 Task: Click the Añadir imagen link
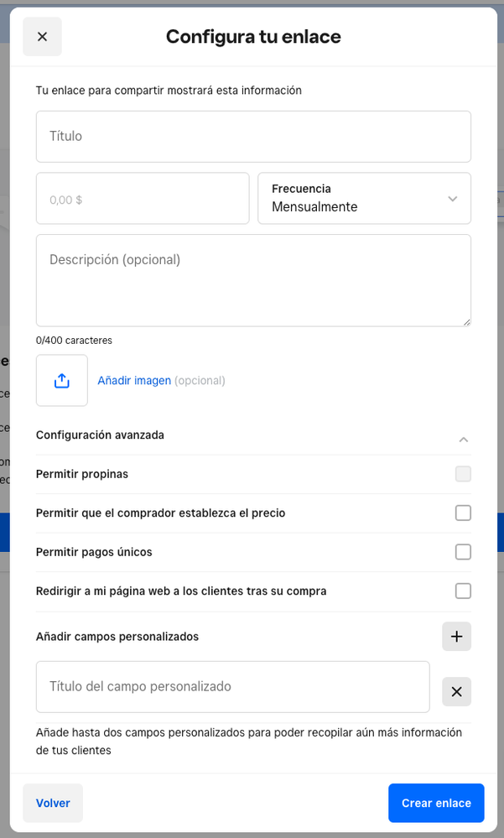(134, 381)
